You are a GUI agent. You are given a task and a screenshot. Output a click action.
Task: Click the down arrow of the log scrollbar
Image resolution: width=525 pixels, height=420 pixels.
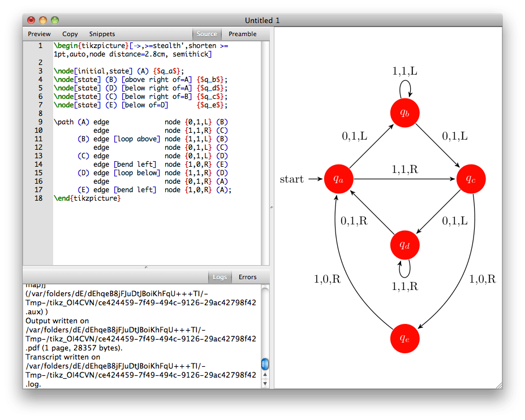[x=265, y=383]
